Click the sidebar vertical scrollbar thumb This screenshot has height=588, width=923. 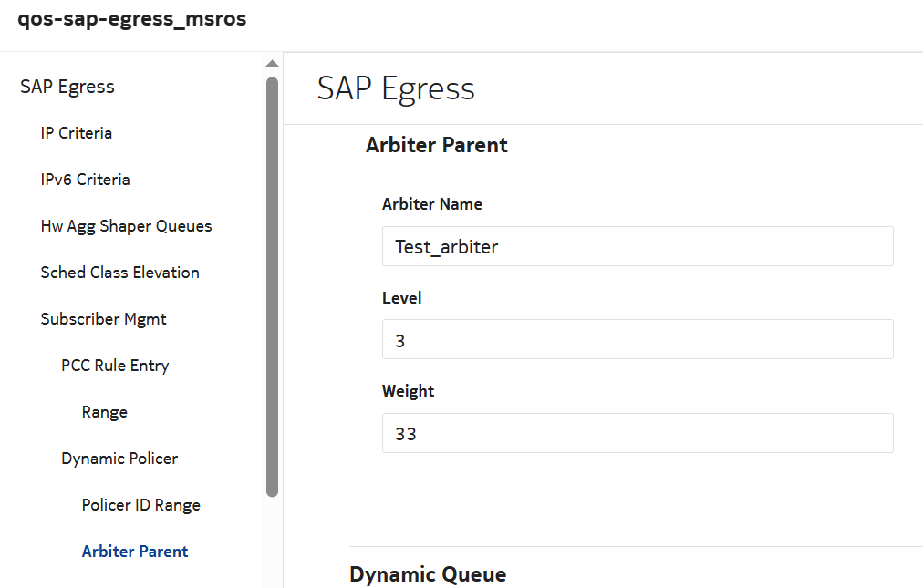pos(272,286)
